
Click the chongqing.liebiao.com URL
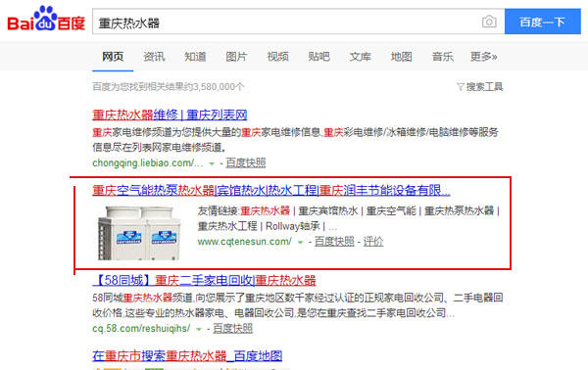click(147, 162)
